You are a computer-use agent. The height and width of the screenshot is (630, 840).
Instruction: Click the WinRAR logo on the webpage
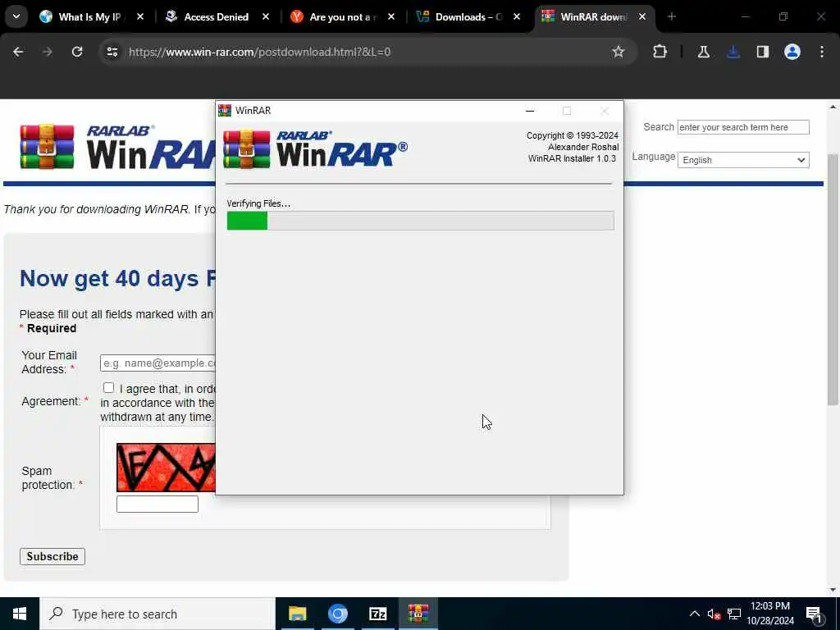(118, 147)
